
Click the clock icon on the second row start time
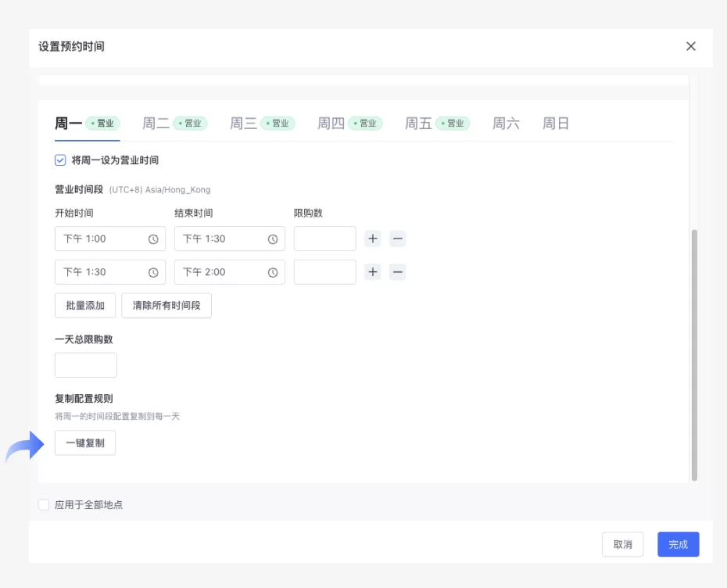(x=153, y=272)
